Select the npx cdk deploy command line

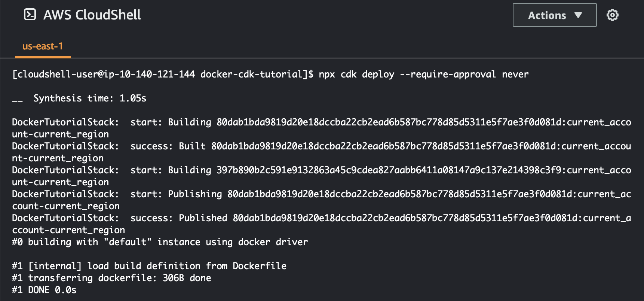(x=423, y=74)
